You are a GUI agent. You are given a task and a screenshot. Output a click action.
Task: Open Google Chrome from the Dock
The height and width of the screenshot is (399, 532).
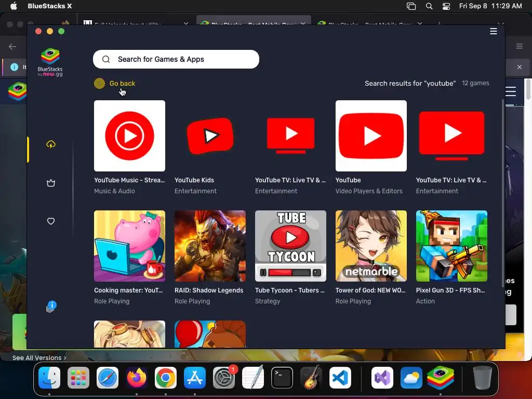pos(166,378)
